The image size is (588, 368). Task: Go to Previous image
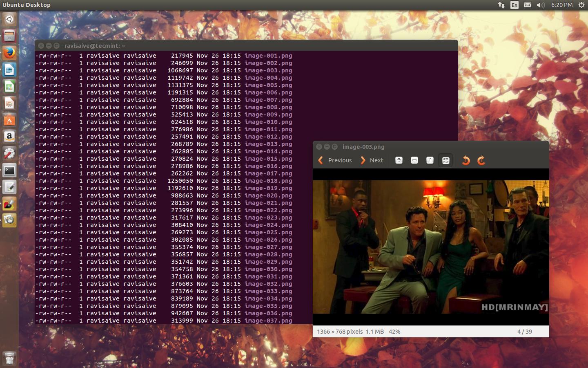pyautogui.click(x=335, y=160)
